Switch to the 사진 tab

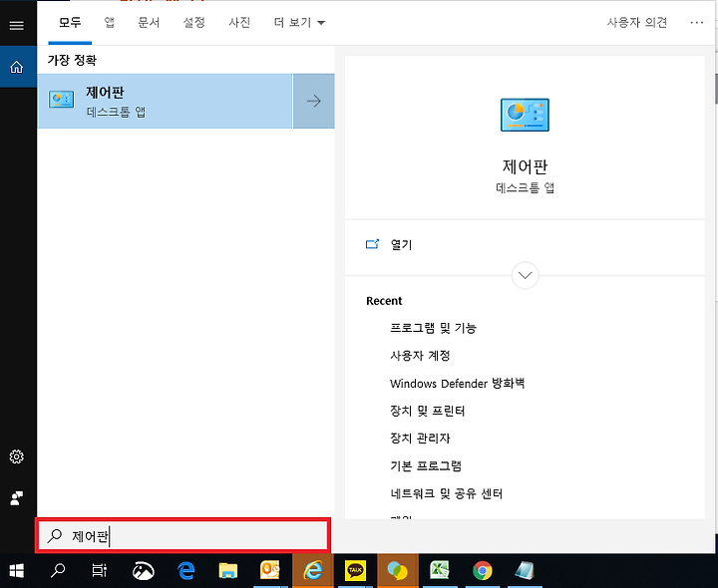tap(239, 22)
